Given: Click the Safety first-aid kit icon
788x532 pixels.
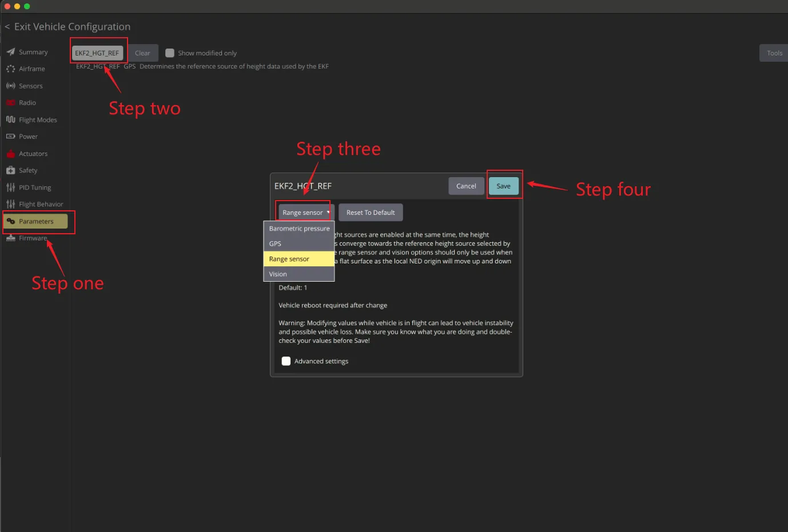Looking at the screenshot, I should 11,170.
